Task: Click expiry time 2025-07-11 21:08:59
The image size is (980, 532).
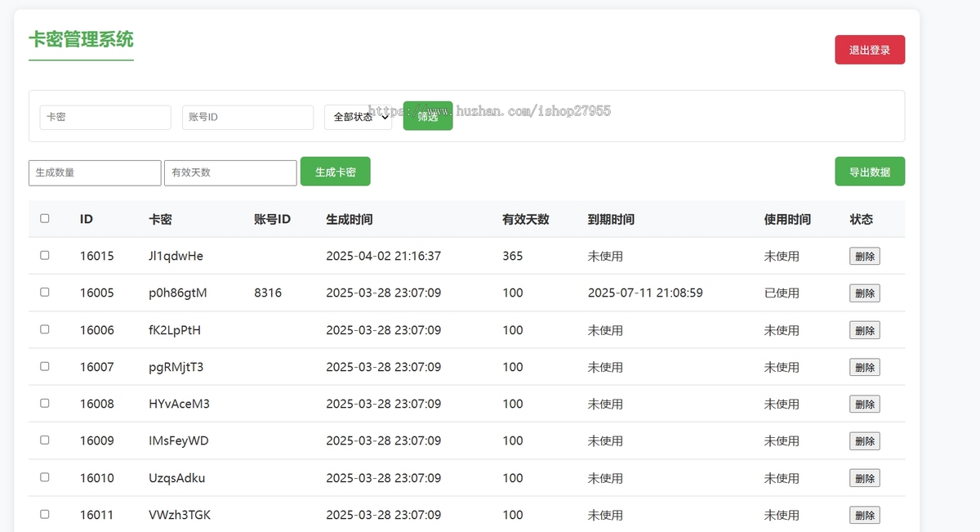Action: tap(645, 293)
